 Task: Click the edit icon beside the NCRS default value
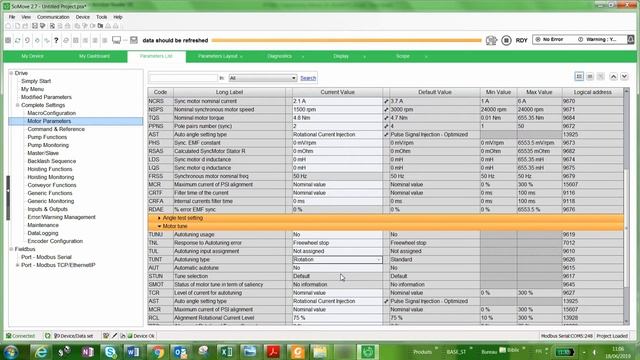pyautogui.click(x=386, y=101)
